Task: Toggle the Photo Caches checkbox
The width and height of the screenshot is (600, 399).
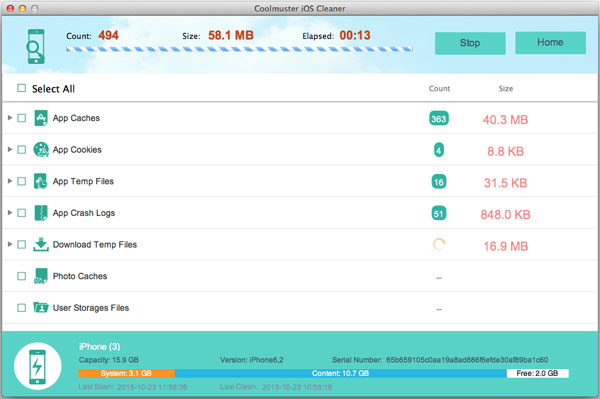Action: point(22,276)
